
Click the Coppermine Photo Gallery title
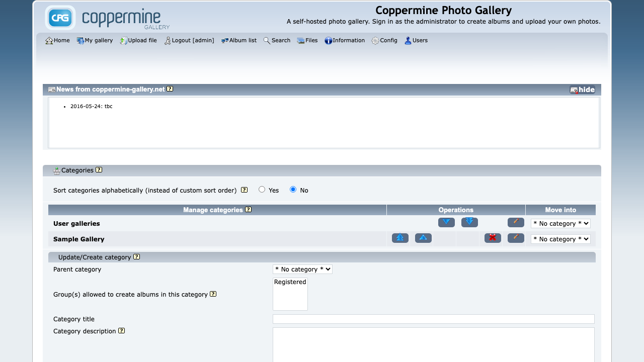[443, 10]
